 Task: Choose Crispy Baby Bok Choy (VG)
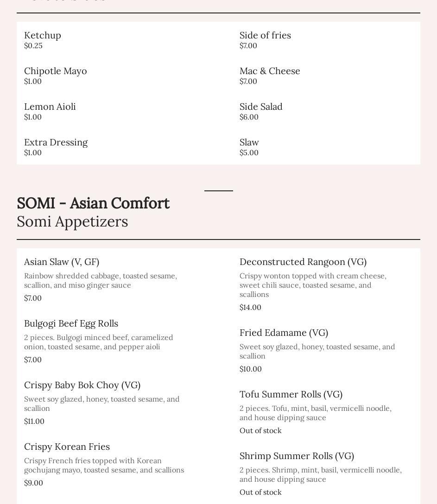(82, 385)
